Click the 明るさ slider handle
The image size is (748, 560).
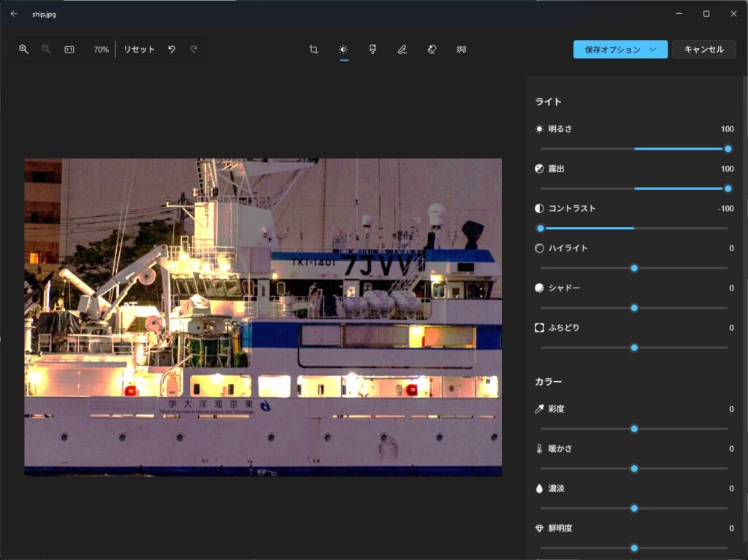pos(728,149)
